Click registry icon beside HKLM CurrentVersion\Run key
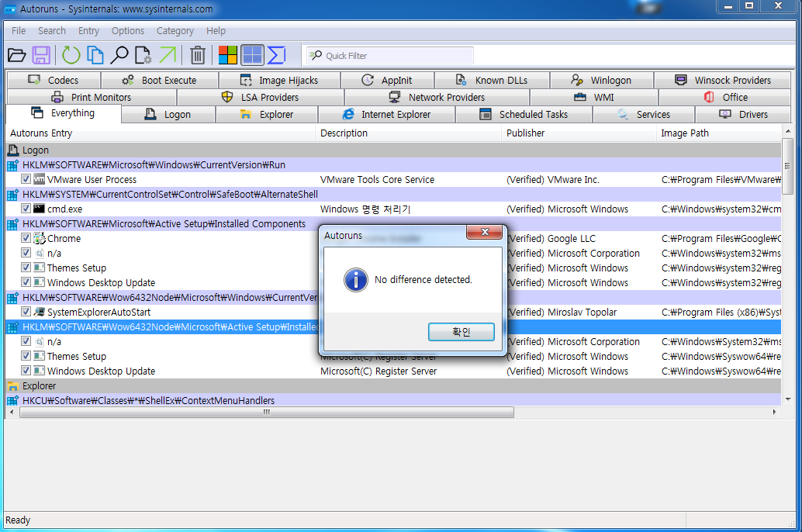Image resolution: width=802 pixels, height=532 pixels. (x=12, y=165)
